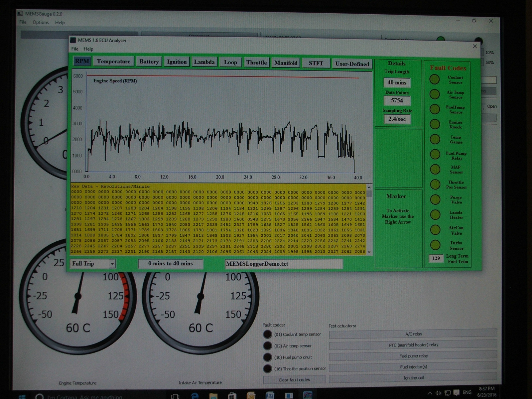View the Loop tab

coord(230,62)
